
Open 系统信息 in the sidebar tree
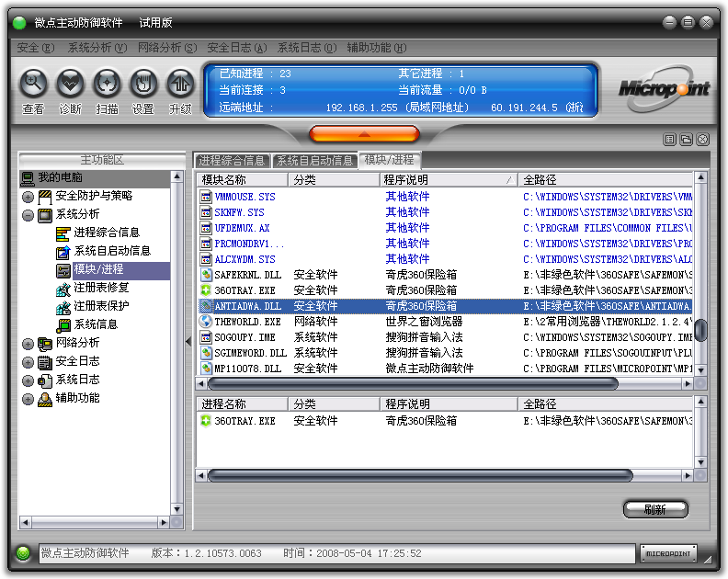click(x=96, y=324)
